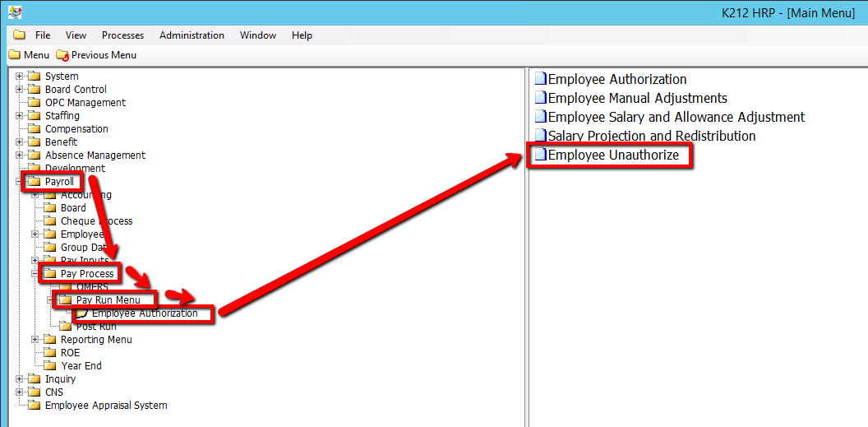Expand the Reporting Menu node
Image resolution: width=868 pixels, height=427 pixels.
click(x=35, y=340)
